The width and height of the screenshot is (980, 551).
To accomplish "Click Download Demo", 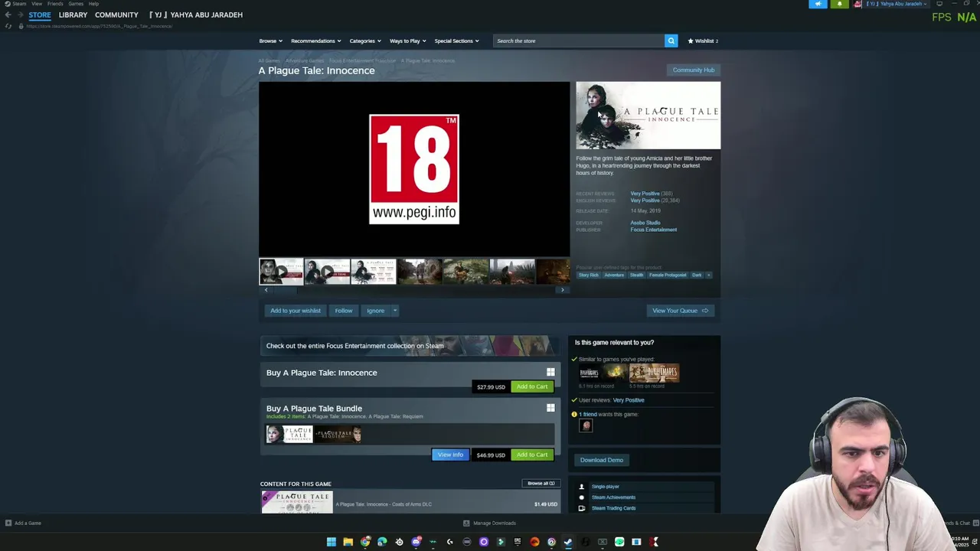I will pyautogui.click(x=602, y=460).
